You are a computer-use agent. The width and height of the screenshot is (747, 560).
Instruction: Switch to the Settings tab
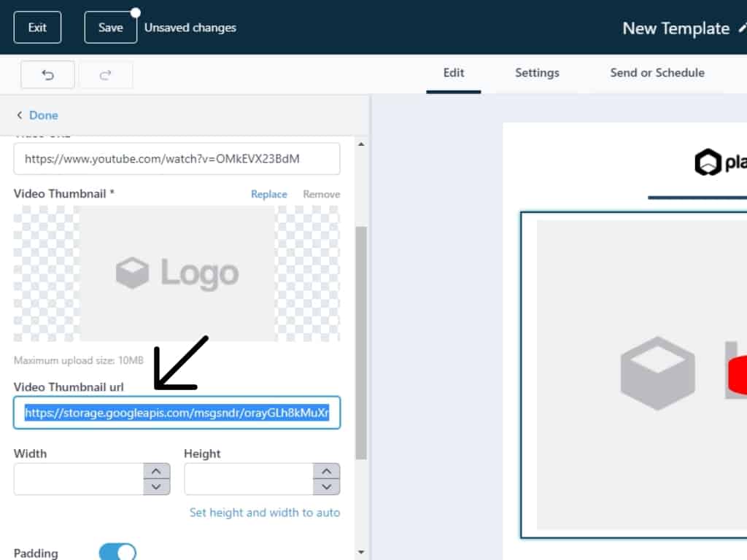pyautogui.click(x=537, y=73)
